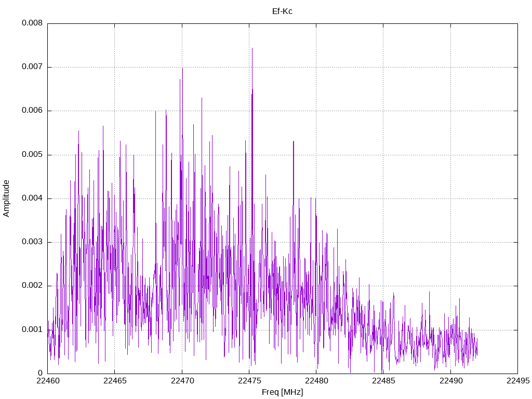
Task: Click the y-axis tick label 0.007
Action: [32, 67]
